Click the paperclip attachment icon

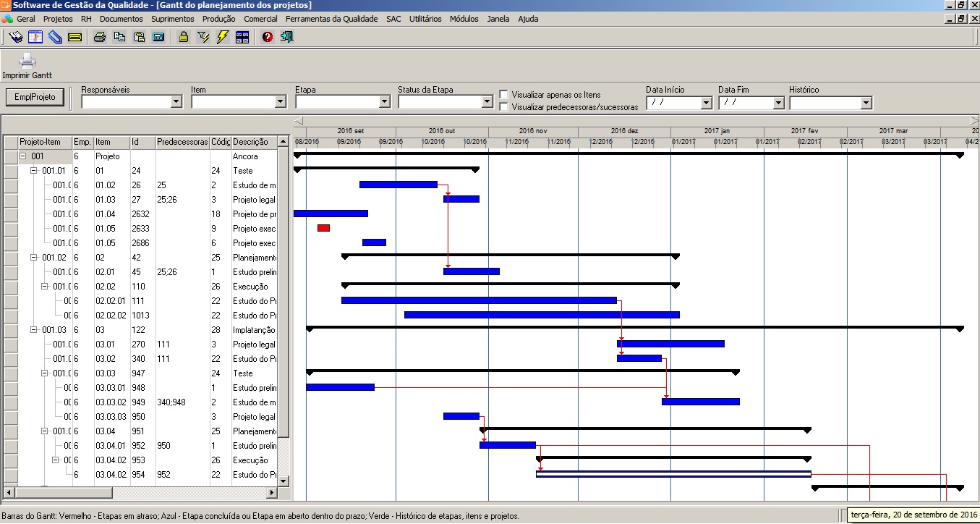(55, 37)
